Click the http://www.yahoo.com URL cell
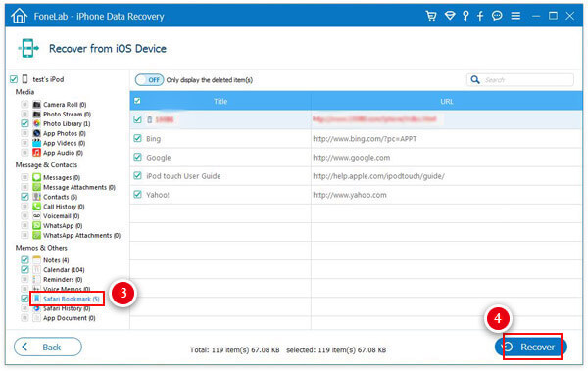 (x=350, y=195)
